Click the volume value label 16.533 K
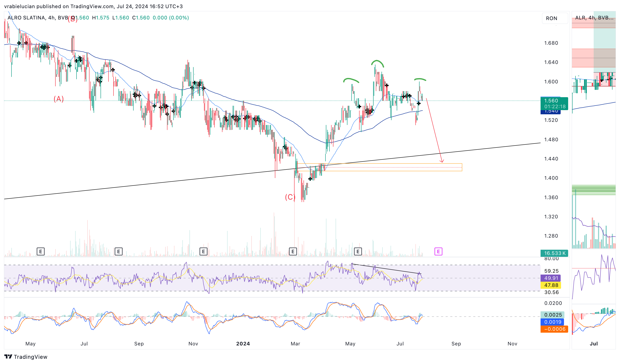The height and width of the screenshot is (364, 620). pos(554,253)
